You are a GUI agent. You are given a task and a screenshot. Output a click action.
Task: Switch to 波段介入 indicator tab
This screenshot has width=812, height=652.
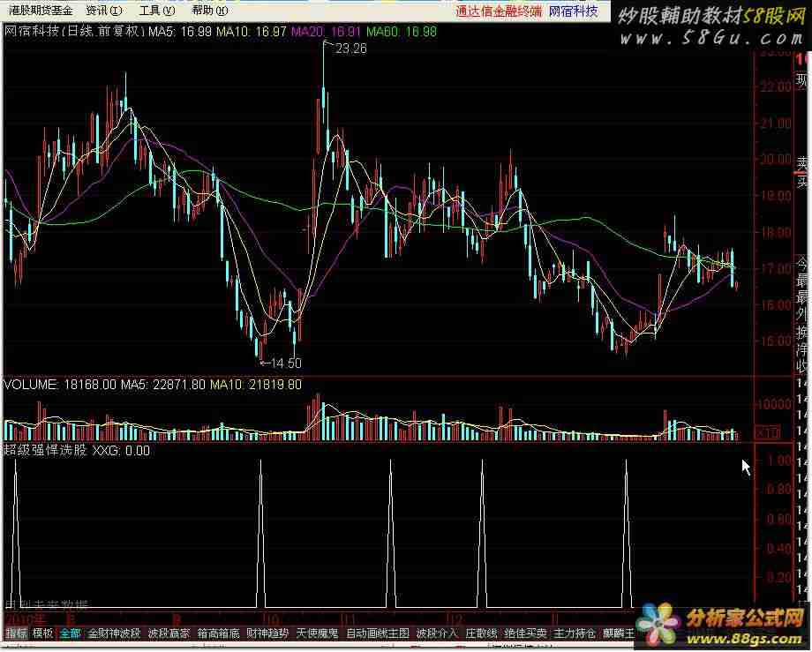[x=437, y=633]
